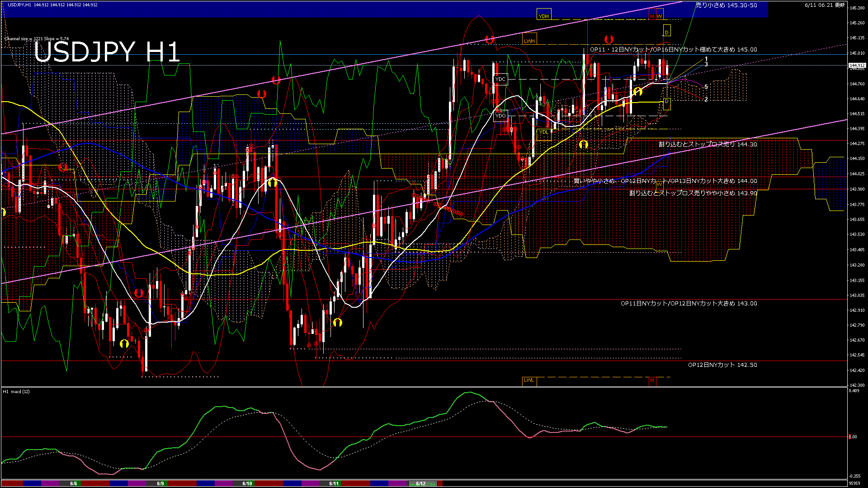Click the large USDJPY H1 title
This screenshot has height=488, width=868.
point(107,52)
